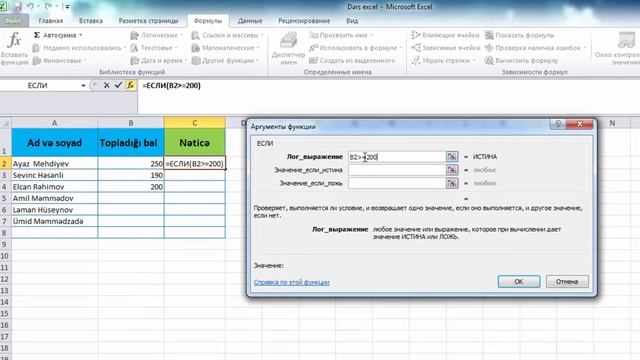Open Справка по этой функции link

[x=291, y=282]
